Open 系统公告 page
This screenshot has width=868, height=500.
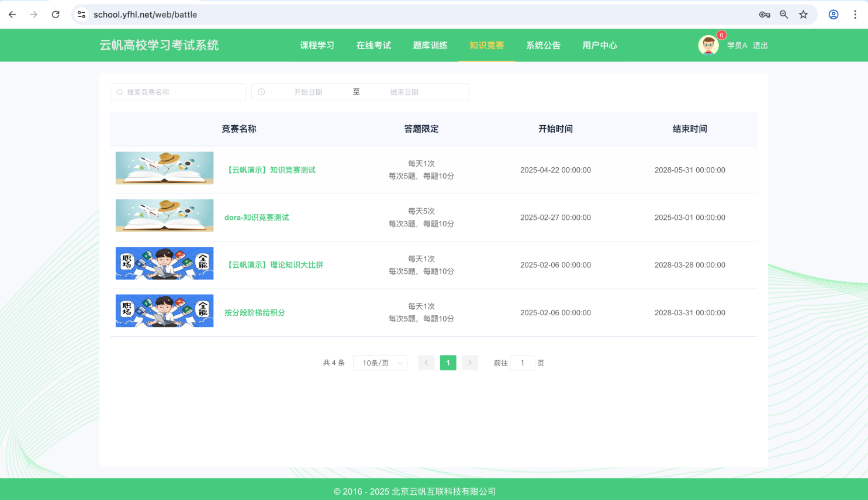tap(544, 45)
